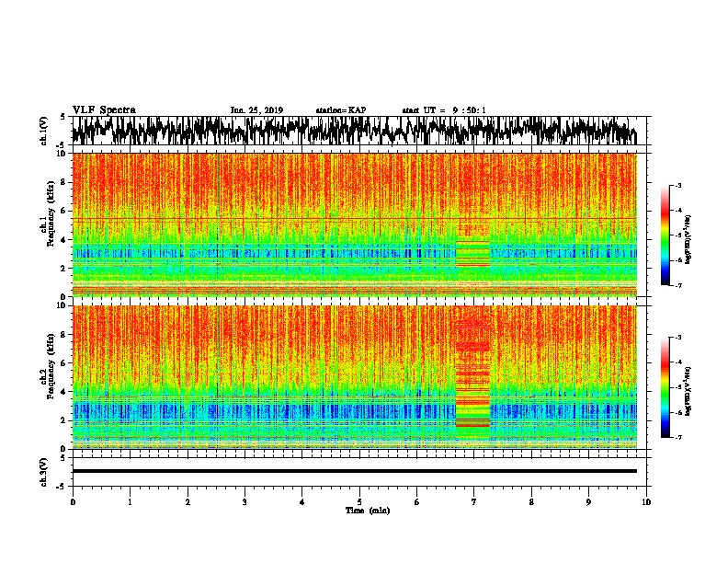Click the "3" tick label on the time axis
This screenshot has height=563, width=728.
pos(245,502)
